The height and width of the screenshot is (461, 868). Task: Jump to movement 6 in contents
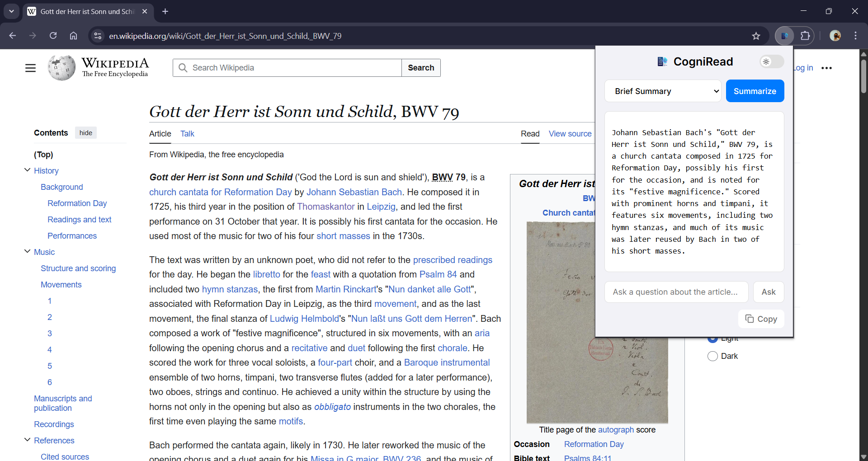point(50,382)
